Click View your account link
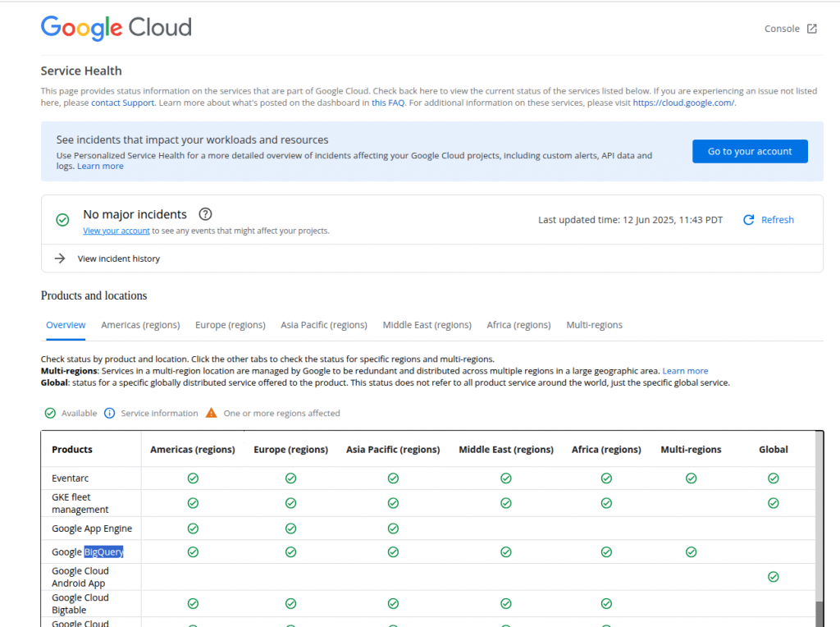 (116, 231)
